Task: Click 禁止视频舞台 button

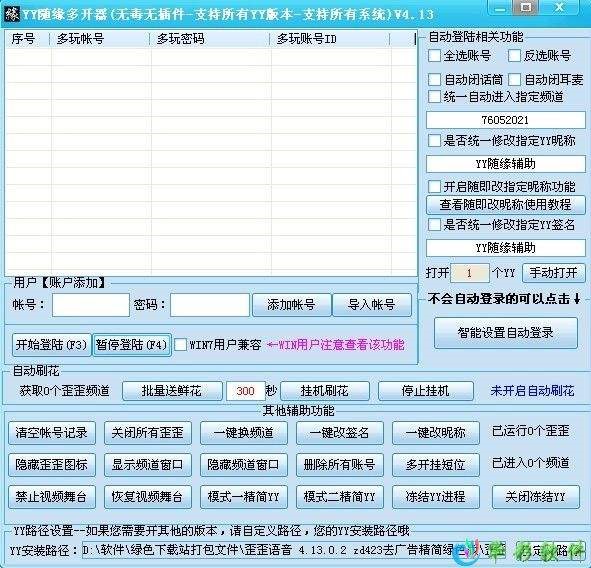Action: (52, 497)
